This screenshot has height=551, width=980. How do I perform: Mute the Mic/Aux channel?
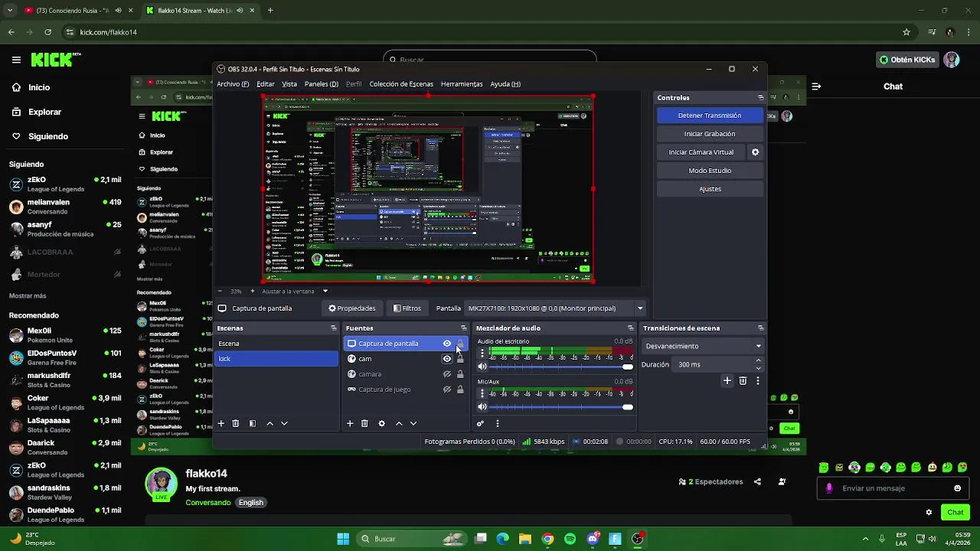(482, 406)
